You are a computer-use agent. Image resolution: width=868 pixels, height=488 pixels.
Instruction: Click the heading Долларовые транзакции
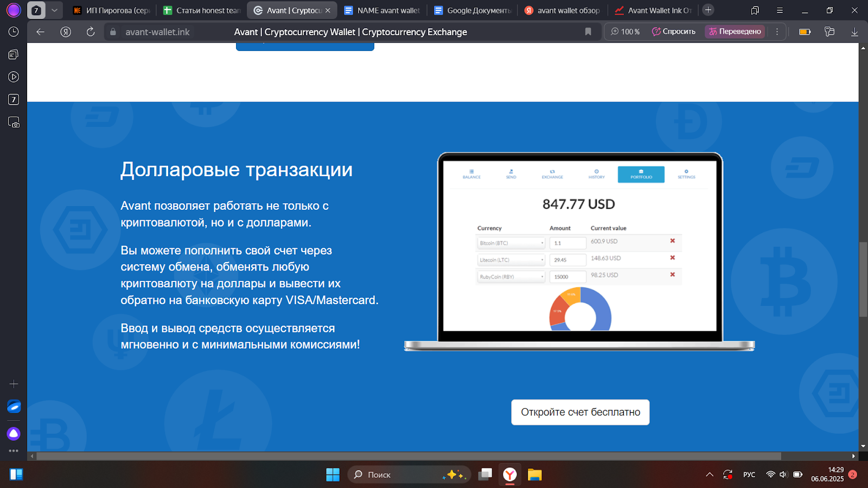[x=237, y=170]
